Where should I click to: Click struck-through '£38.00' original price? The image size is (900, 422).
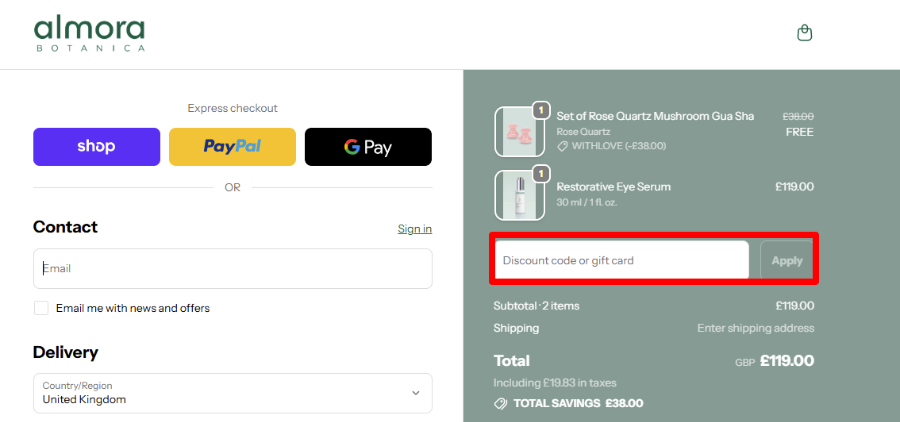coord(798,117)
